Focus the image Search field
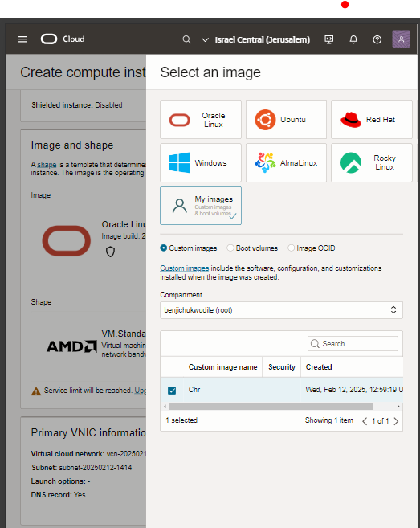The image size is (420, 528). [353, 343]
